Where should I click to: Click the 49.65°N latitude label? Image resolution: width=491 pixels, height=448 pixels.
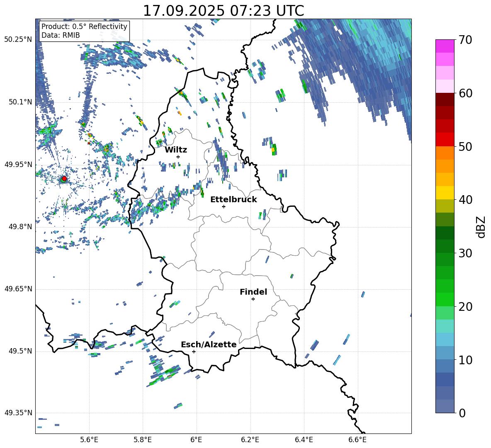coord(18,289)
